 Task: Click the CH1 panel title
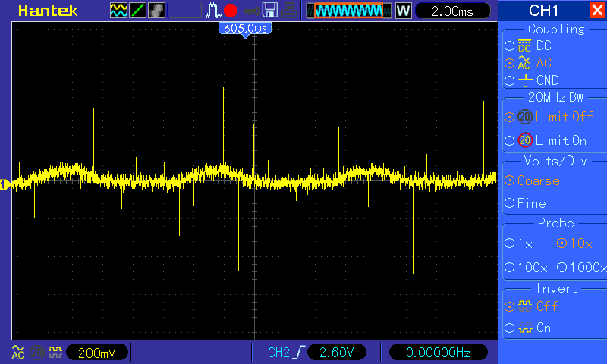tap(543, 11)
